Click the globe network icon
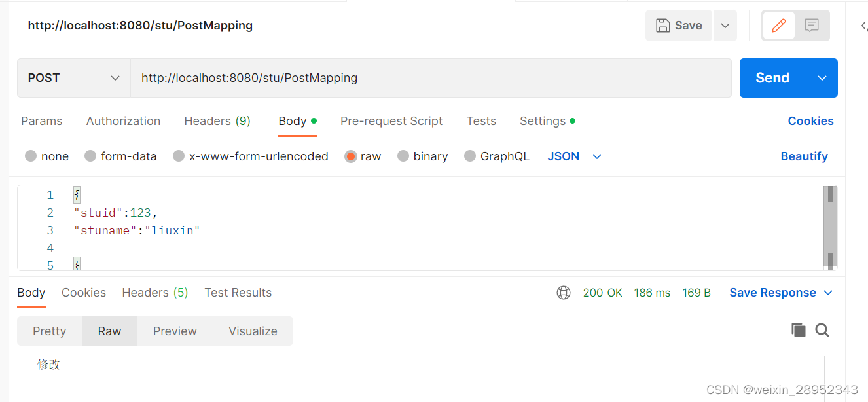This screenshot has width=868, height=402. click(564, 293)
